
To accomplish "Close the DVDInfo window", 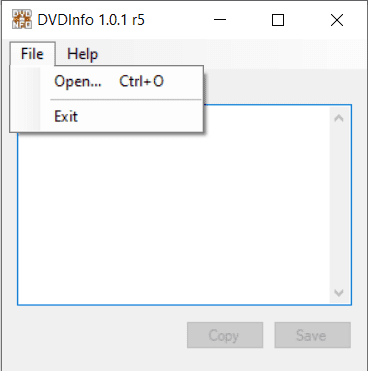I will [x=337, y=20].
